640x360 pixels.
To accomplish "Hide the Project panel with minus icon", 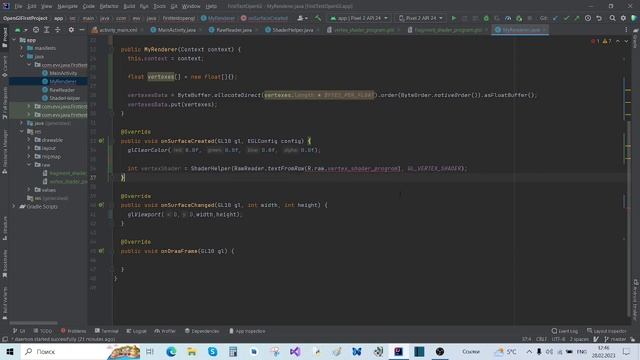I will (82, 30).
